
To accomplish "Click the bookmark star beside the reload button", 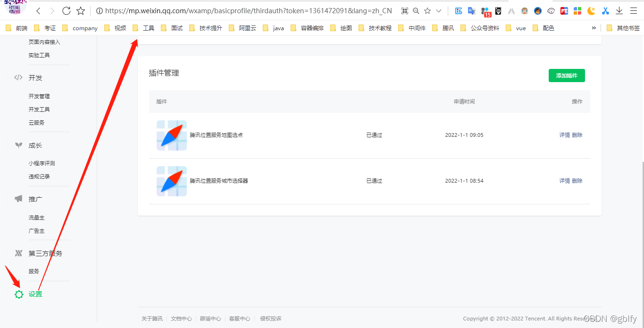I will 81,10.
